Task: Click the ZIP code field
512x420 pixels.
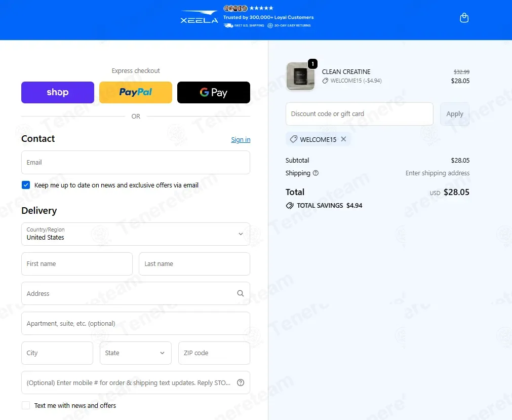Action: (214, 353)
